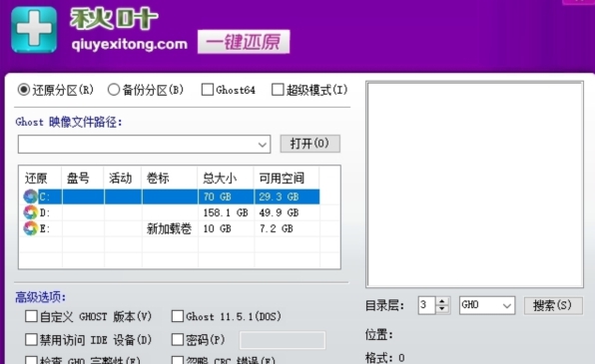This screenshot has width=595, height=364.
Task: Click the green cross app logo icon
Action: coord(34,29)
